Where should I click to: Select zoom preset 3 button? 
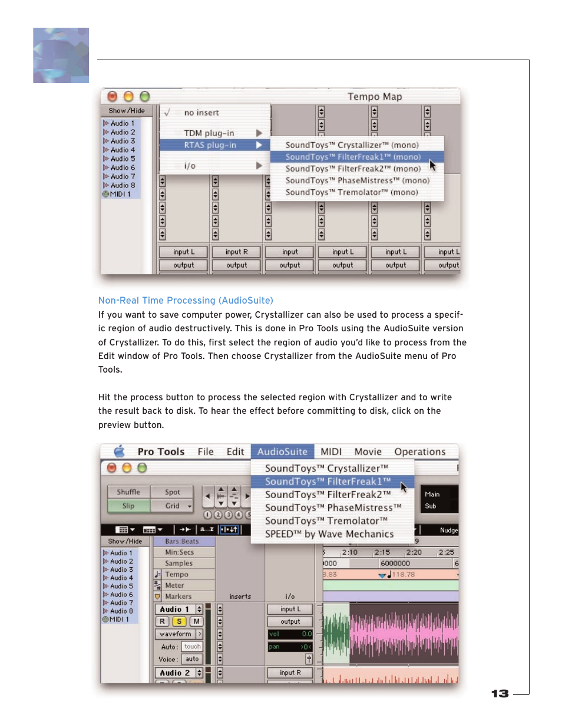pyautogui.click(x=229, y=515)
